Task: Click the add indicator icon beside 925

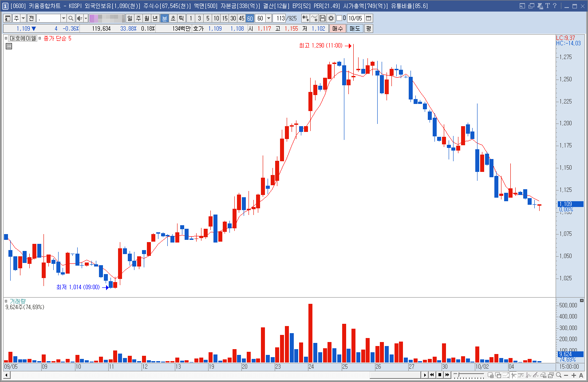Action: (306, 18)
